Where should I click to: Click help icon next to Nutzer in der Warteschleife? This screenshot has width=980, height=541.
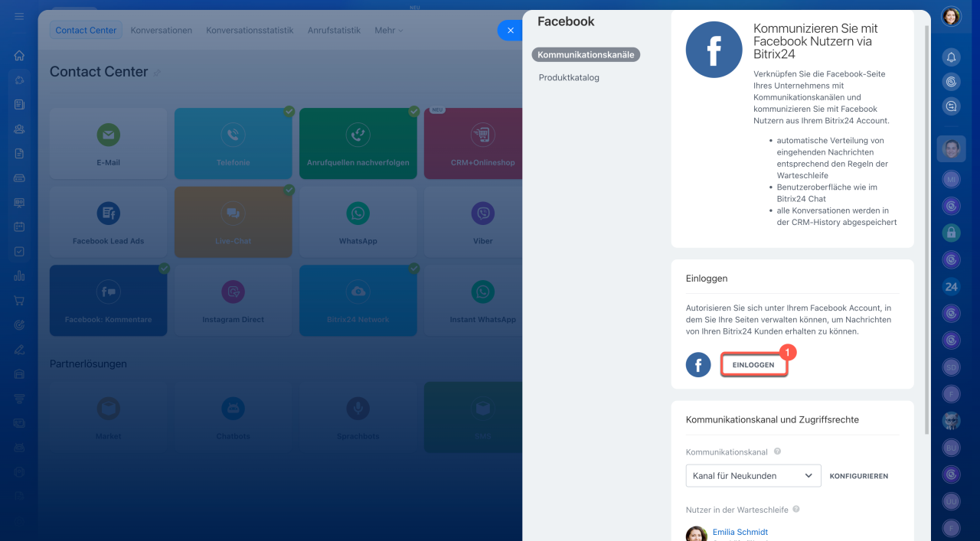click(796, 509)
